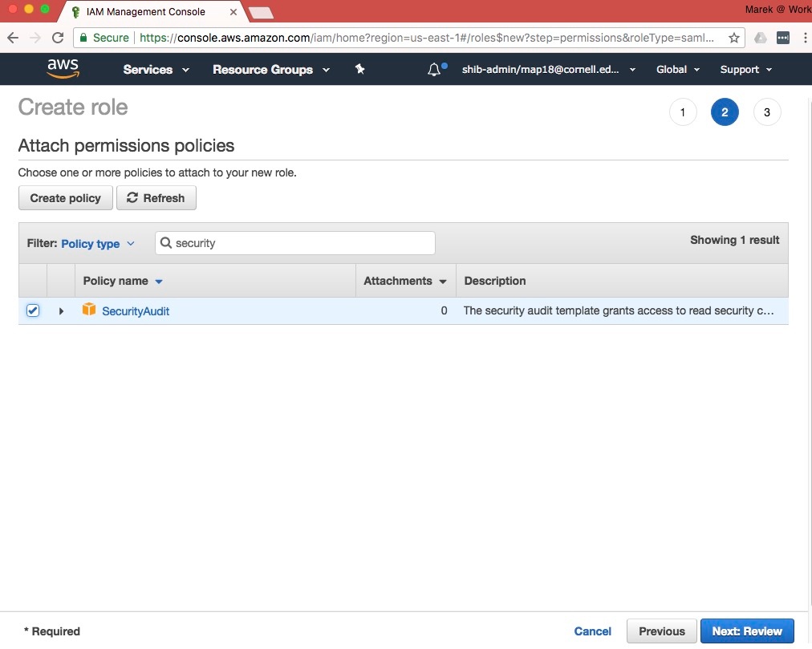Sort by Policy name column
This screenshot has height=649, width=812.
pos(123,281)
